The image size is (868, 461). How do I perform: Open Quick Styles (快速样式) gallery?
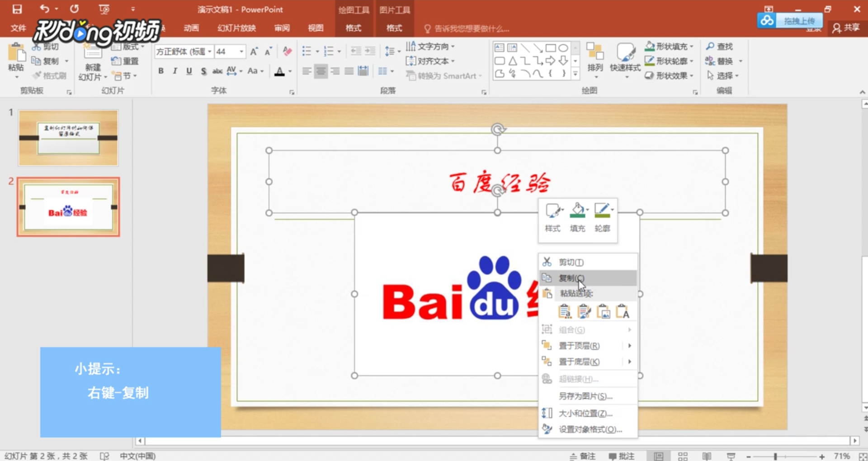pyautogui.click(x=625, y=60)
